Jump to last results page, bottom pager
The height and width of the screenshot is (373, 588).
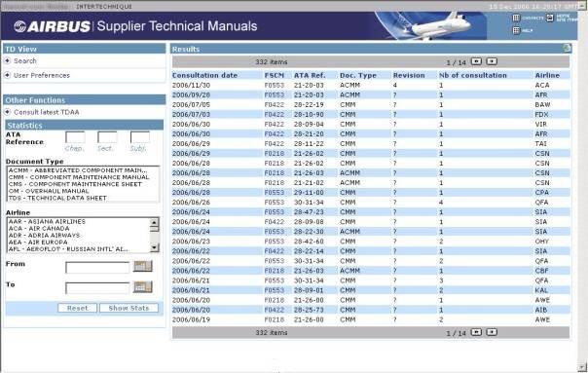[492, 332]
